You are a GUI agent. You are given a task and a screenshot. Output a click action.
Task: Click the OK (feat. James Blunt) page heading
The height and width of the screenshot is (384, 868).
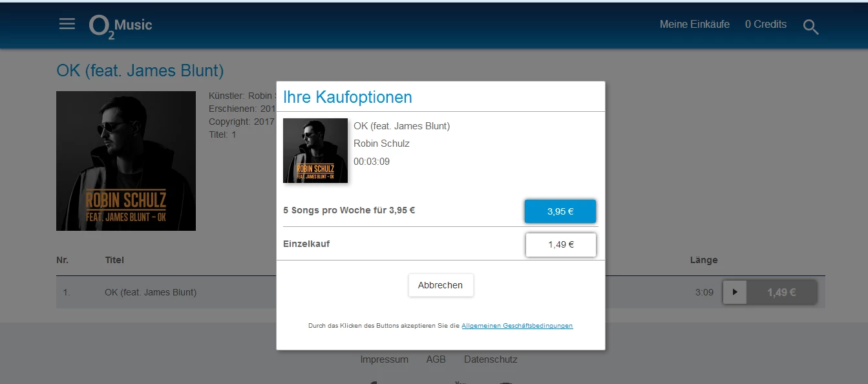click(140, 70)
